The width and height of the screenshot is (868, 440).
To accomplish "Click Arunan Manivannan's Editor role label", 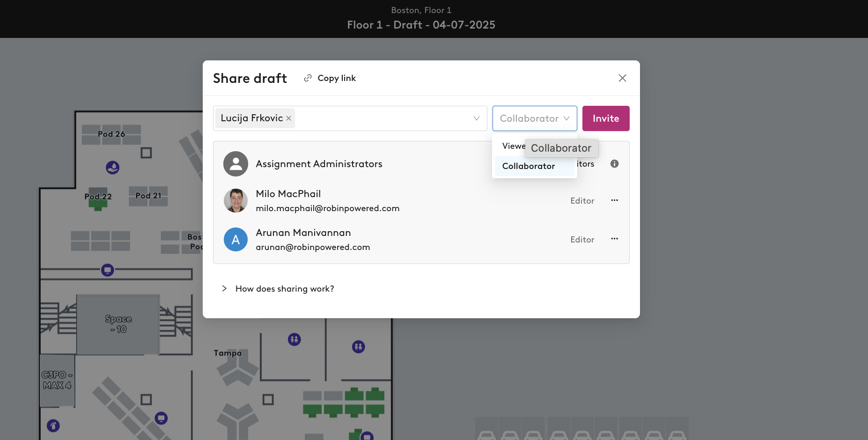I will [582, 240].
